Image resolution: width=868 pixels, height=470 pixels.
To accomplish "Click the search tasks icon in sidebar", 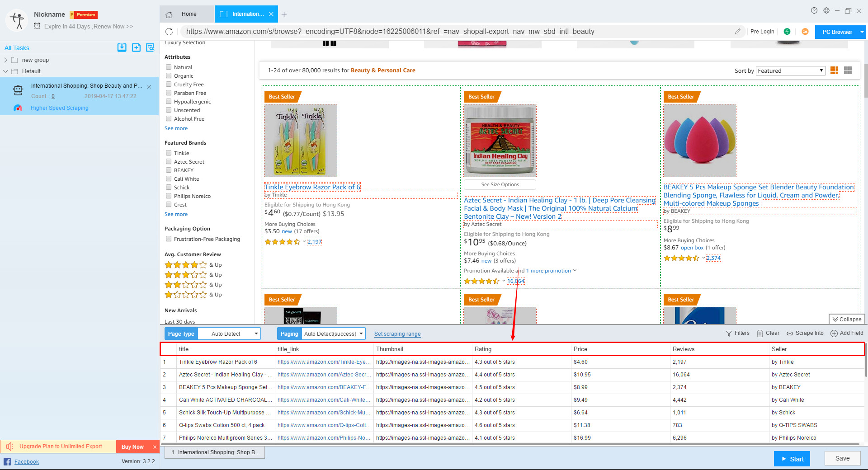I will pyautogui.click(x=151, y=47).
